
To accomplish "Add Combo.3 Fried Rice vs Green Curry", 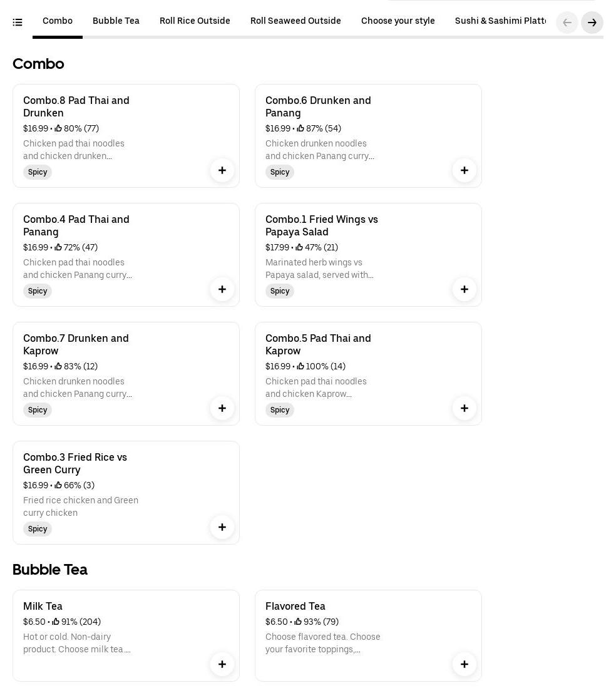I will [x=222, y=527].
